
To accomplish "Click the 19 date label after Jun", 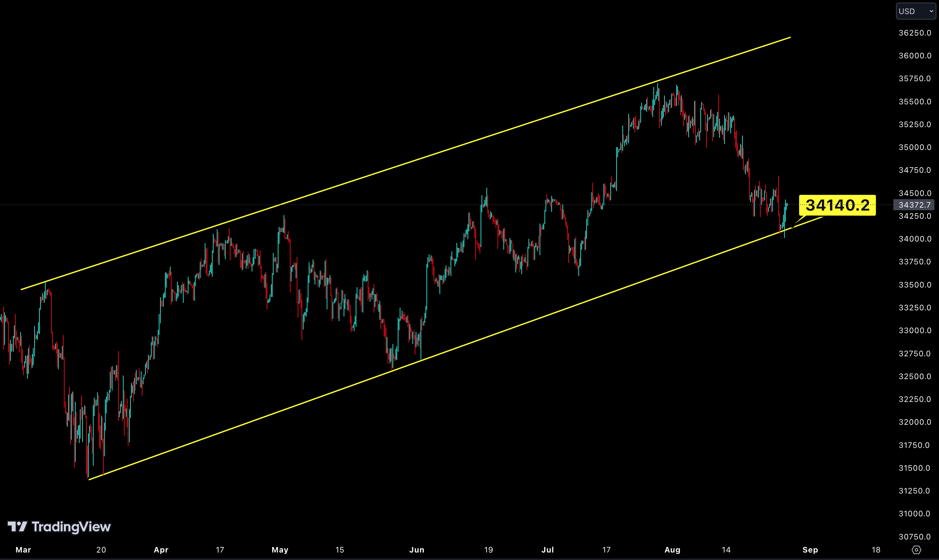I will coord(489,550).
